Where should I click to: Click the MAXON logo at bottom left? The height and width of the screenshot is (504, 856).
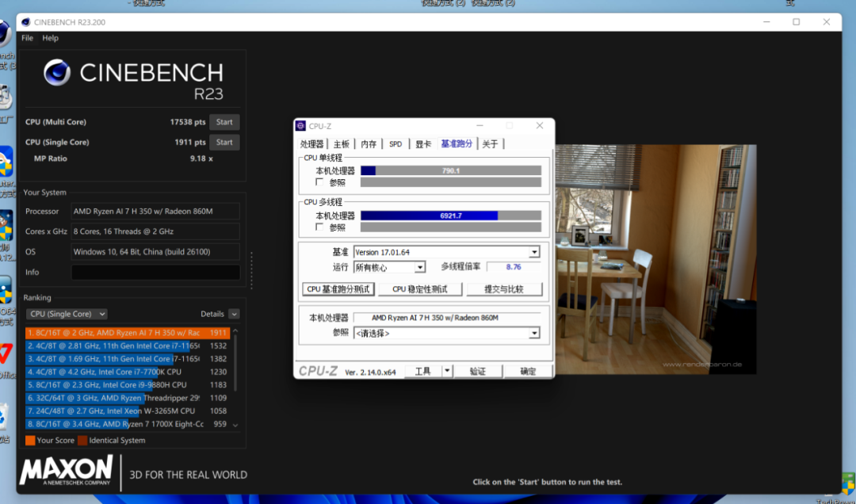66,471
